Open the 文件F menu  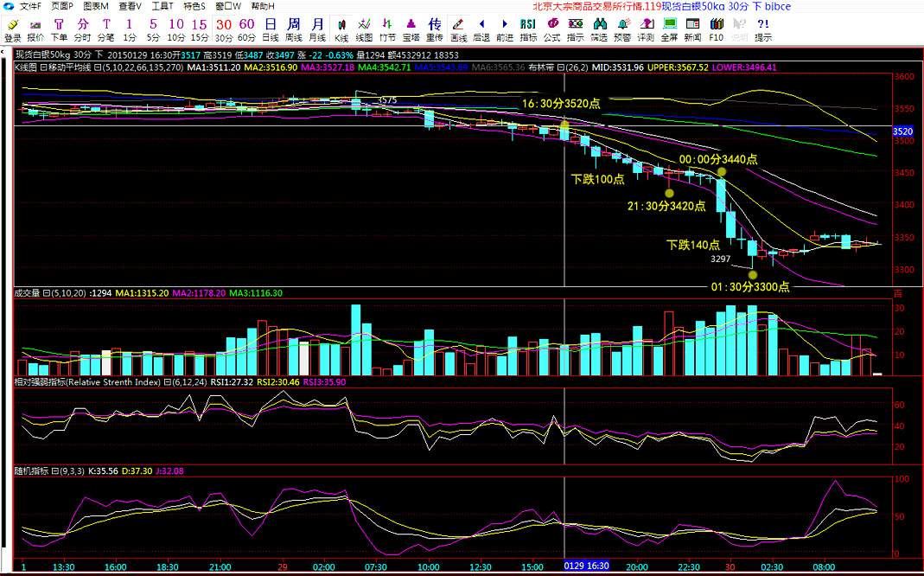pos(30,6)
